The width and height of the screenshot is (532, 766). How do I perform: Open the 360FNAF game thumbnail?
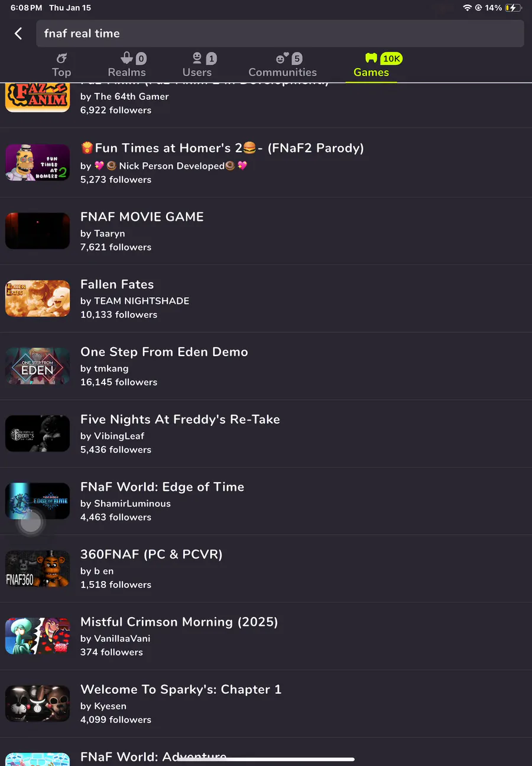click(x=38, y=568)
